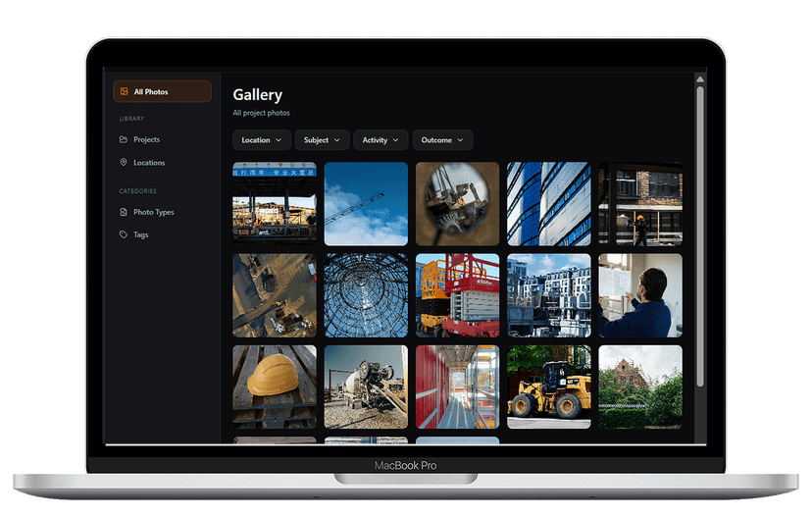This screenshot has width=812, height=516.
Task: Open the brick house behind trees photo
Action: [x=640, y=387]
